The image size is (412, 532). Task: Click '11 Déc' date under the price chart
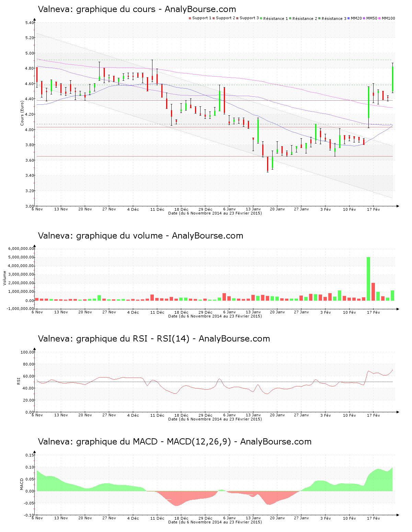tap(157, 209)
